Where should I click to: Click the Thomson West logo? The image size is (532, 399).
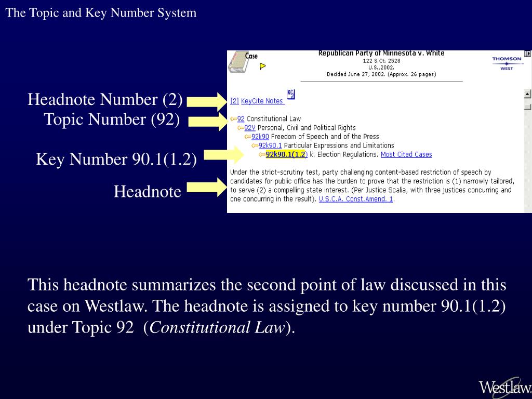[507, 63]
